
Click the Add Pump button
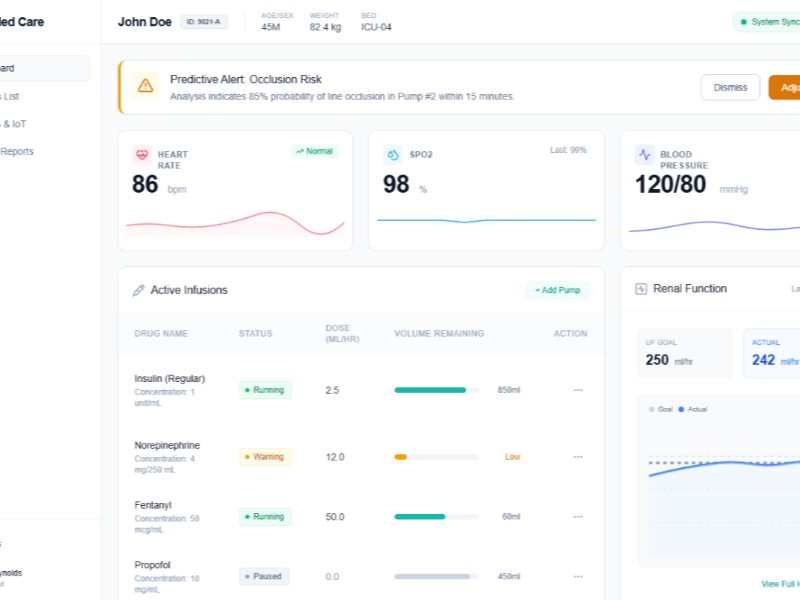coord(558,290)
